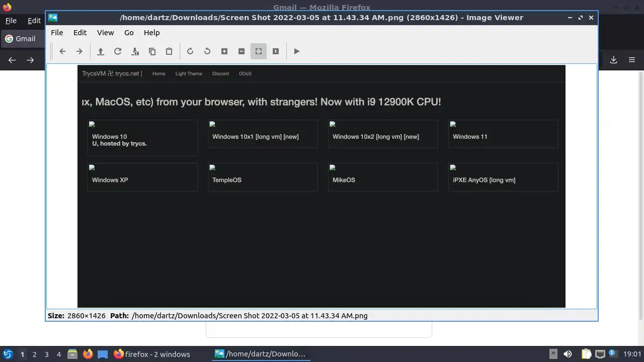Go to next image in Image Viewer toolbar
The height and width of the screenshot is (362, 644).
(79, 51)
